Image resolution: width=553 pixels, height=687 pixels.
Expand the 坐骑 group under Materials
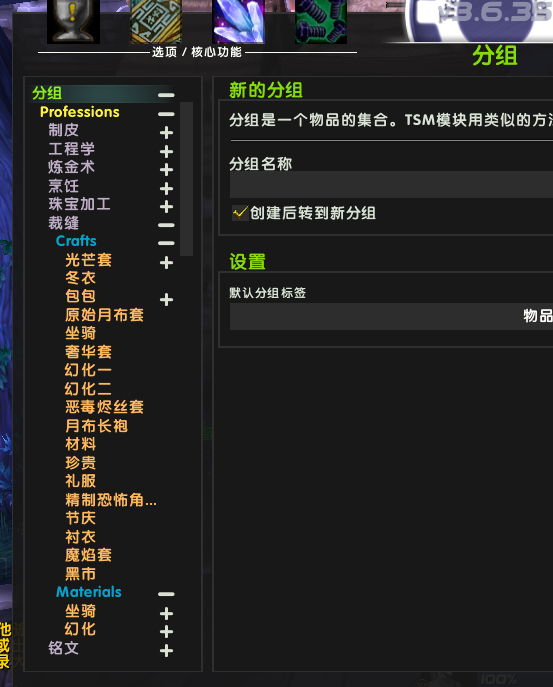(166, 613)
